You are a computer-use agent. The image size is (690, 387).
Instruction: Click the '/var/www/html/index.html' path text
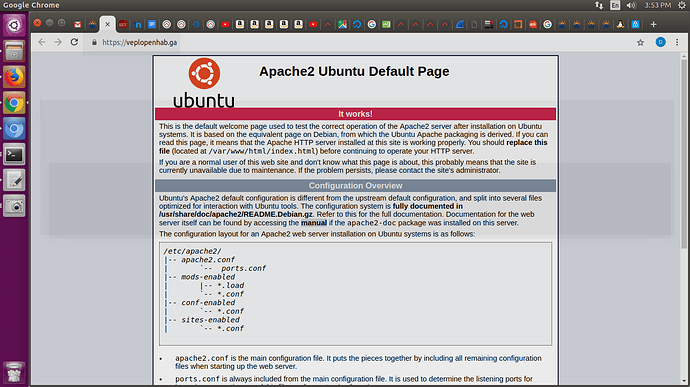(x=263, y=151)
